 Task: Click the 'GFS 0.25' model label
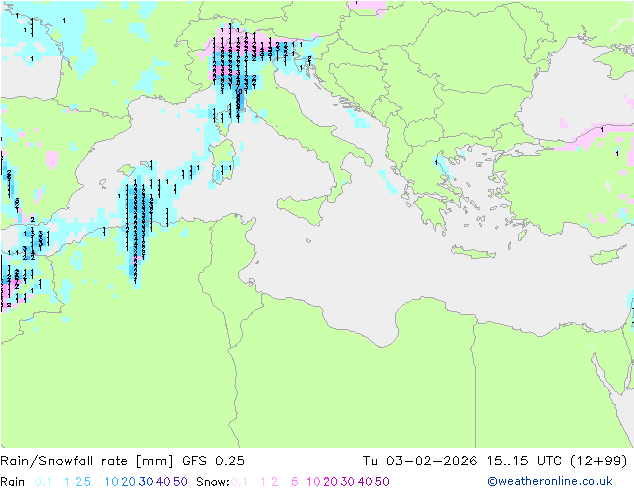tap(213, 461)
